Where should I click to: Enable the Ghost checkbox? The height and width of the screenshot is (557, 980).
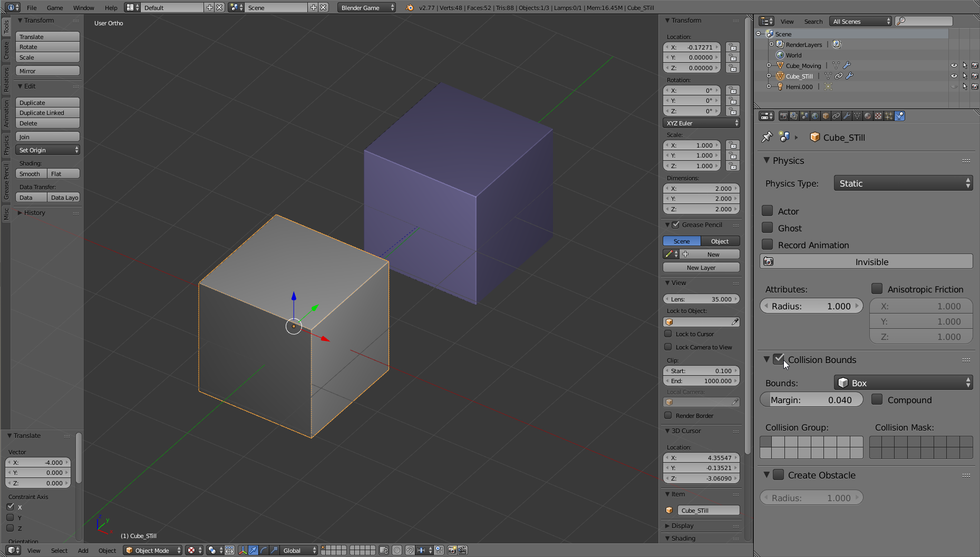(768, 228)
